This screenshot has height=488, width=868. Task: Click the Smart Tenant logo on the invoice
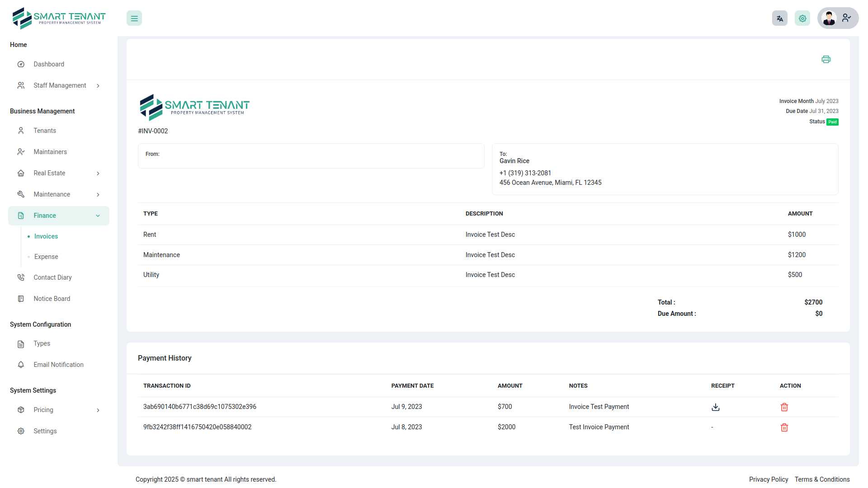tap(194, 107)
